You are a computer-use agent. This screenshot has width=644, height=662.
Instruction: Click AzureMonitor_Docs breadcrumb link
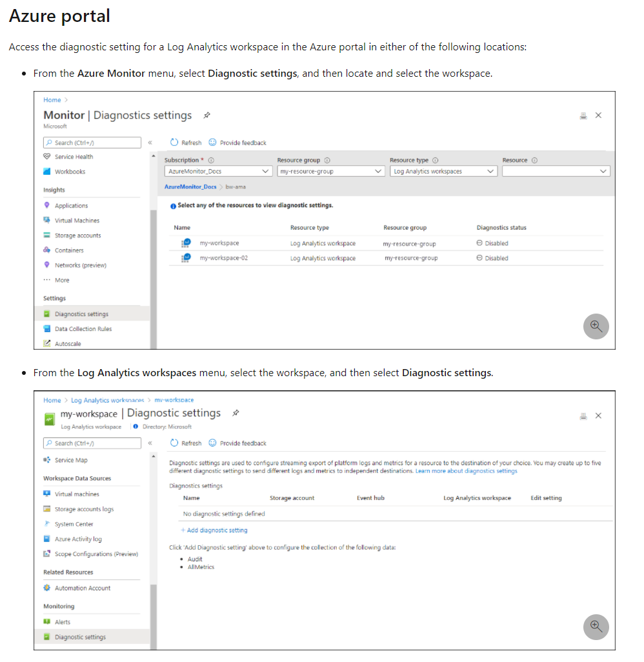click(x=190, y=186)
